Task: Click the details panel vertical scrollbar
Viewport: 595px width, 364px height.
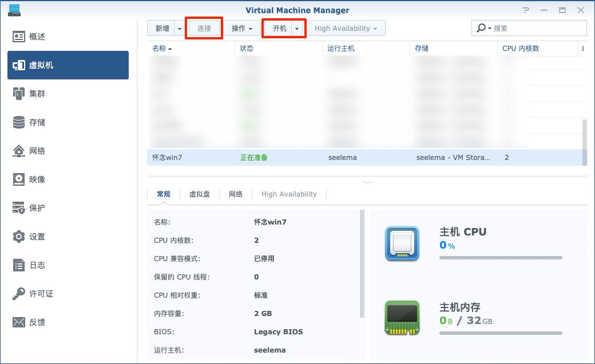Action: (x=362, y=263)
